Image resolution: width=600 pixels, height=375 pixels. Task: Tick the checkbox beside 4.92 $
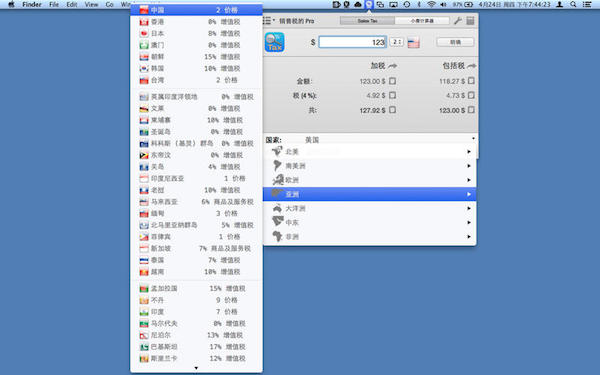point(393,95)
